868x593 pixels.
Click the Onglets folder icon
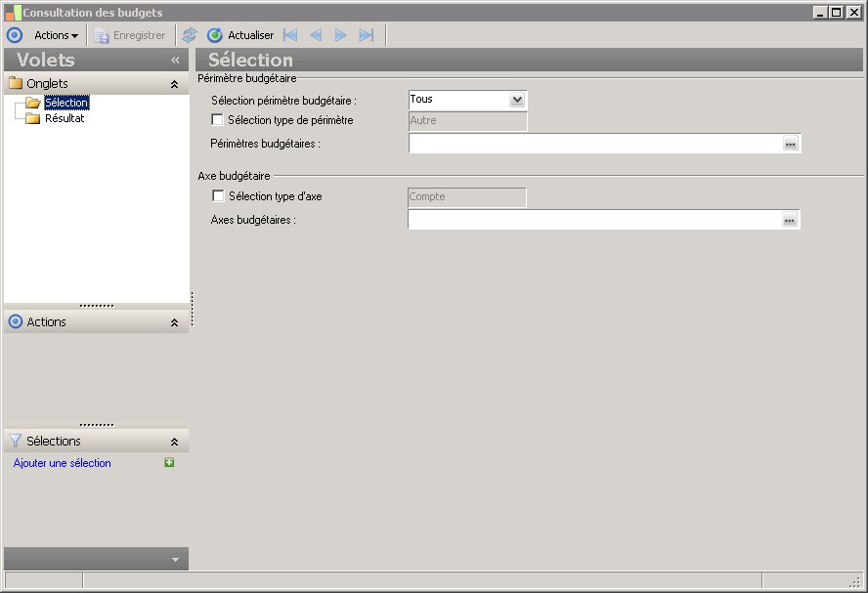point(16,84)
